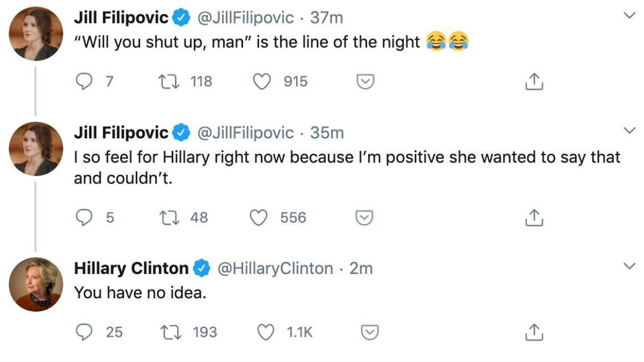
Task: Like the tweet with 915 likes
Action: (x=261, y=82)
